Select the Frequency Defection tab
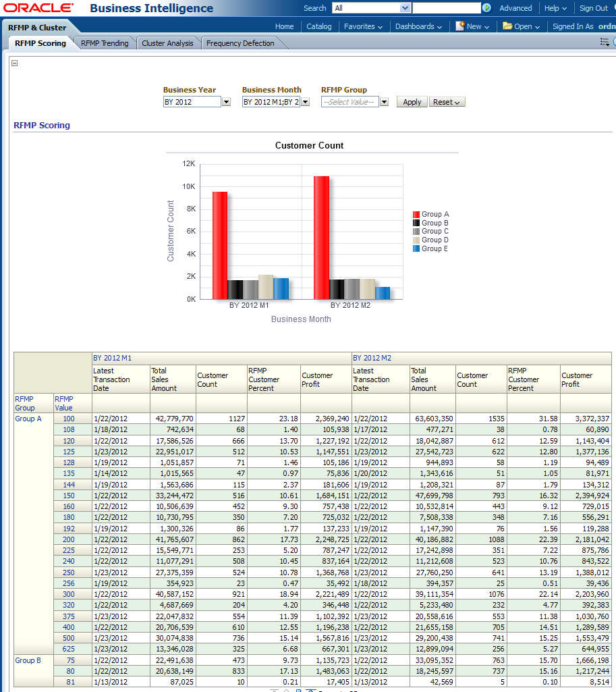The width and height of the screenshot is (616, 692). click(x=240, y=43)
